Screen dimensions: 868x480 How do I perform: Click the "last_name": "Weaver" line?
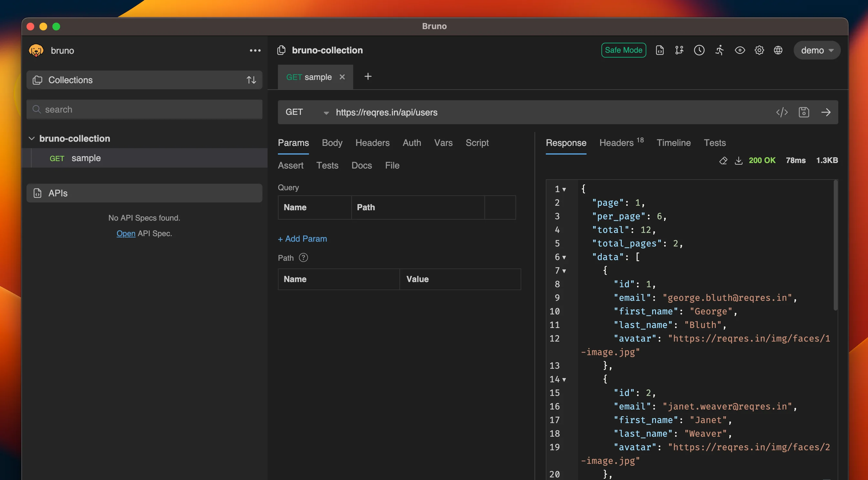point(672,433)
